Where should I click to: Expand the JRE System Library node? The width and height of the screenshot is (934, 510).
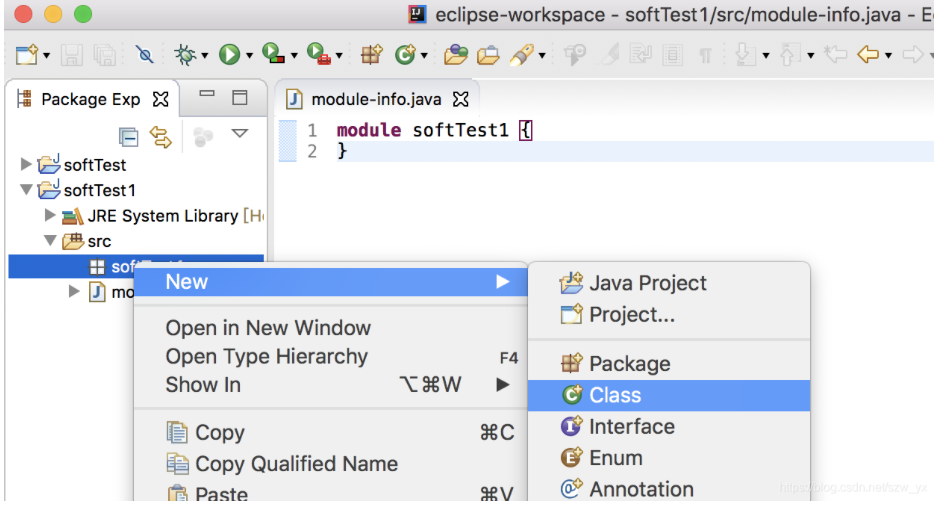(50, 215)
